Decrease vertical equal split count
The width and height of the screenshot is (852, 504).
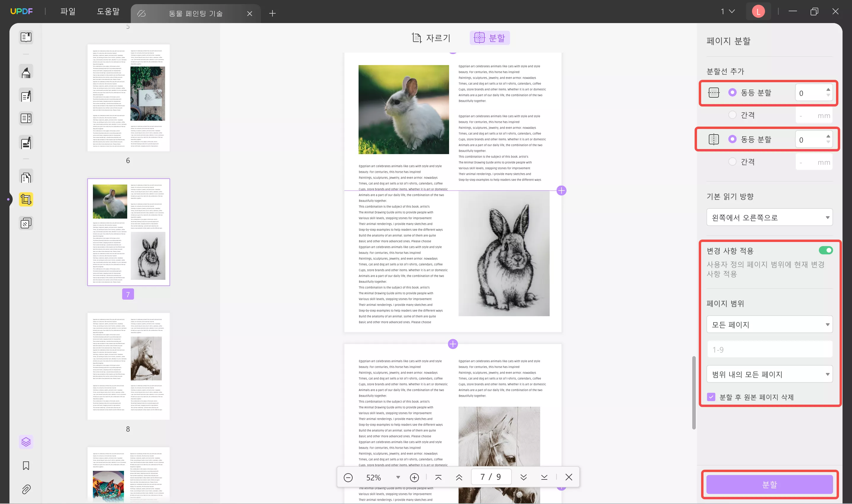click(828, 142)
